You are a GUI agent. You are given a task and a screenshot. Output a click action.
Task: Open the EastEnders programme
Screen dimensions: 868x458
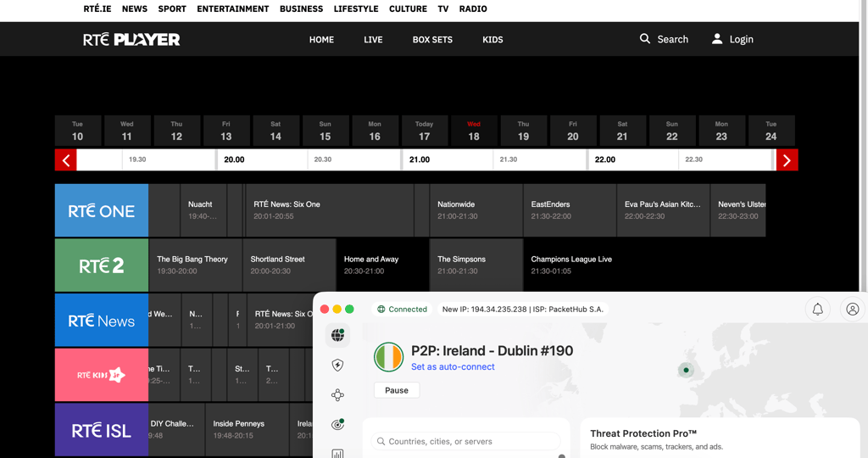pyautogui.click(x=570, y=210)
